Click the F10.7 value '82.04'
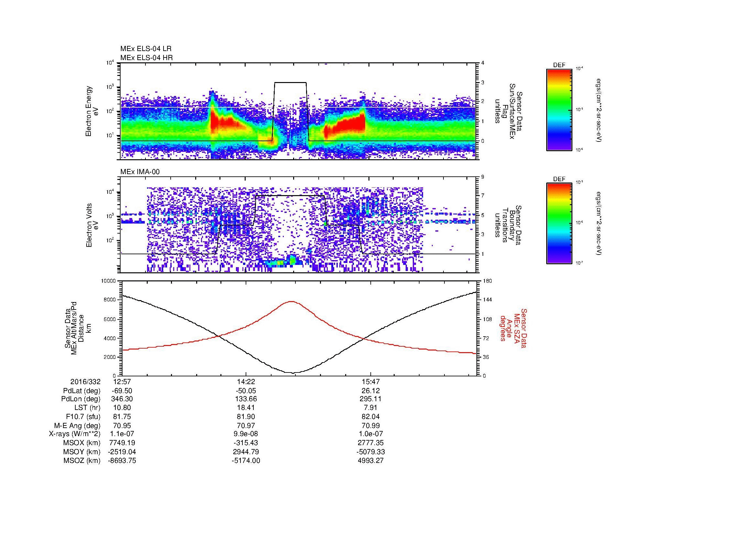Screen dimensions: 756x534 (371, 417)
